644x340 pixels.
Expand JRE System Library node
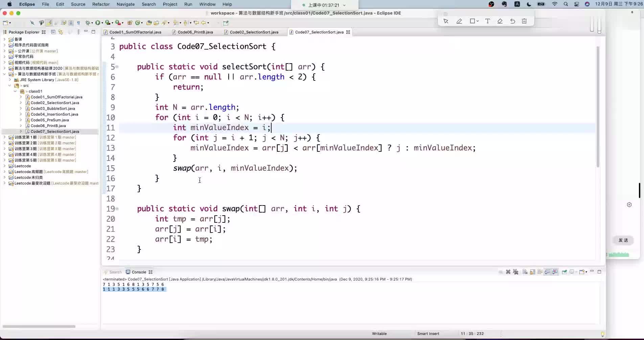pyautogui.click(x=10, y=80)
